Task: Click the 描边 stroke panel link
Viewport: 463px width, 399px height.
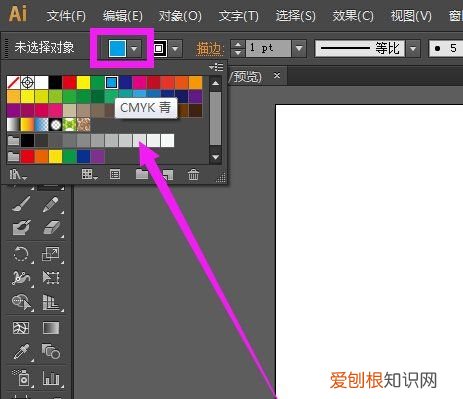Action: (209, 49)
